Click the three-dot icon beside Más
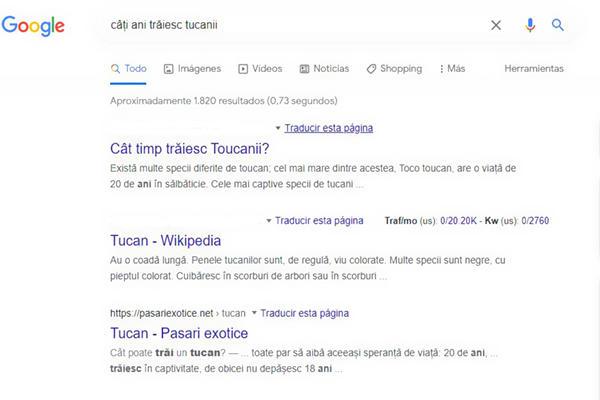This screenshot has width=600, height=400. (x=442, y=69)
